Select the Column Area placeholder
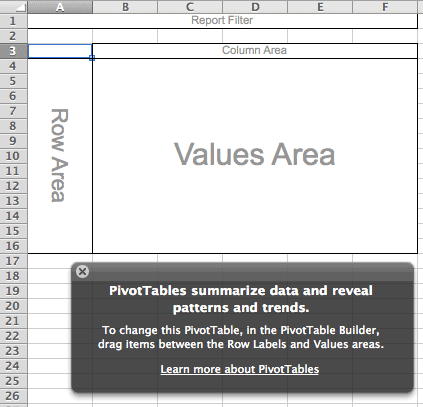 (x=255, y=51)
